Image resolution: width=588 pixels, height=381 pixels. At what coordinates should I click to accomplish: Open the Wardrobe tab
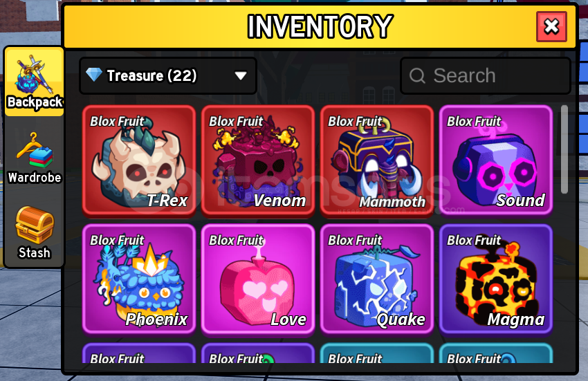tap(34, 158)
